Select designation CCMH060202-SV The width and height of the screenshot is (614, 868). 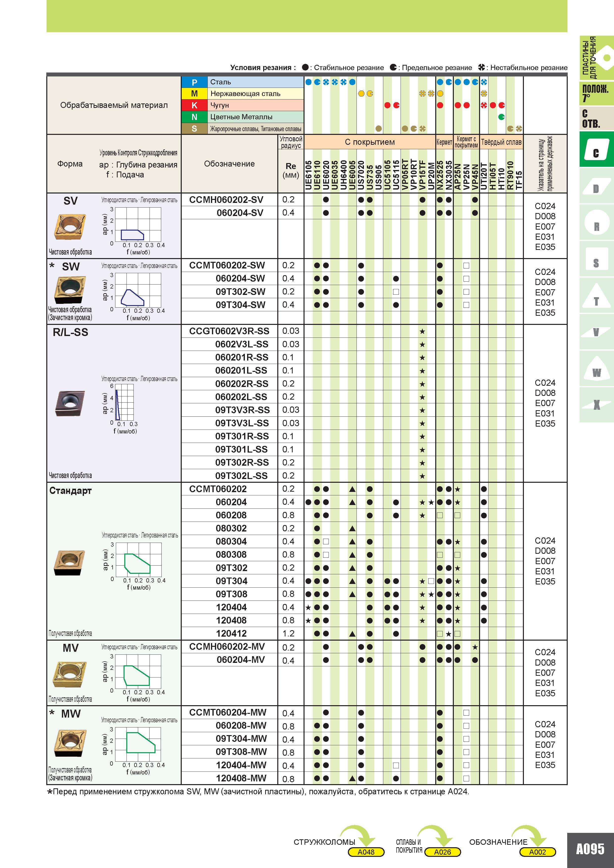point(226,200)
